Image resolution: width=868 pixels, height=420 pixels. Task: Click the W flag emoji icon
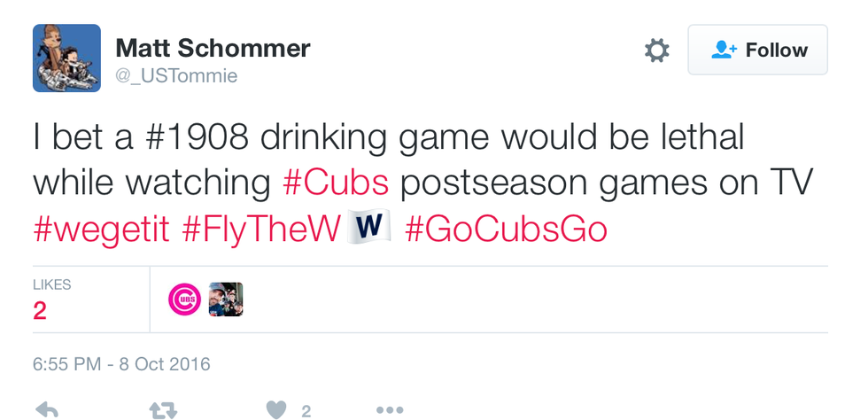[x=369, y=228]
